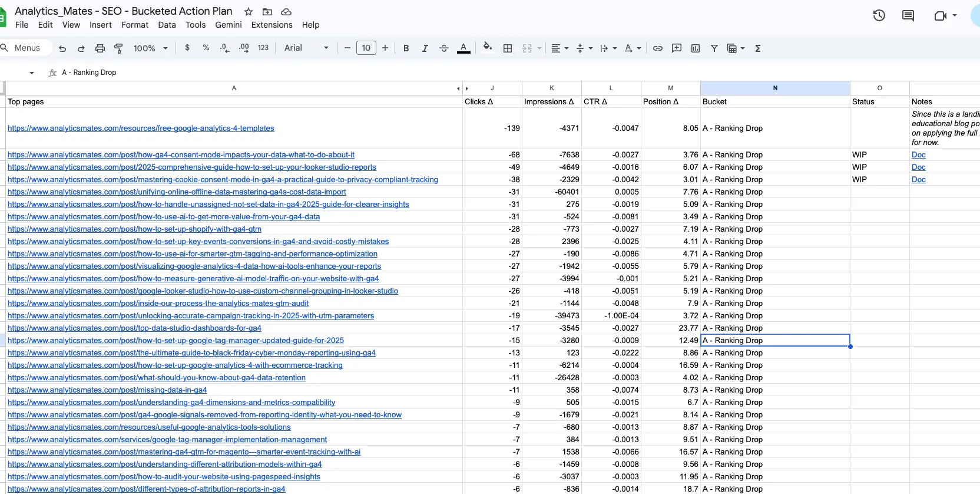
Task: View cloud save status icon
Action: [x=286, y=12]
